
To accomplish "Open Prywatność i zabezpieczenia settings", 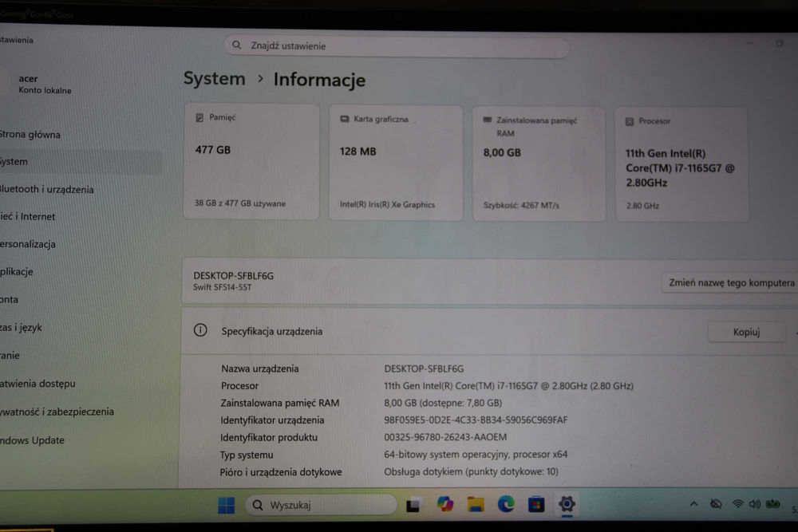I will 57,412.
